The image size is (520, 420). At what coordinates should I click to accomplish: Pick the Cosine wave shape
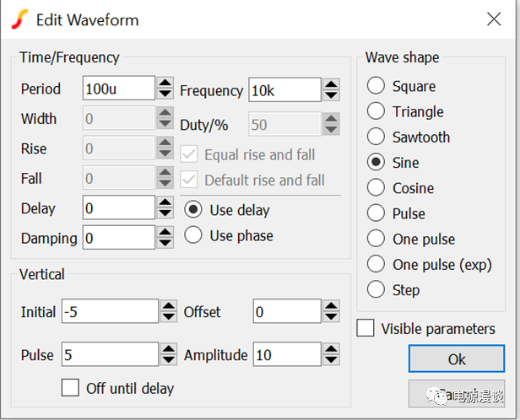point(376,188)
